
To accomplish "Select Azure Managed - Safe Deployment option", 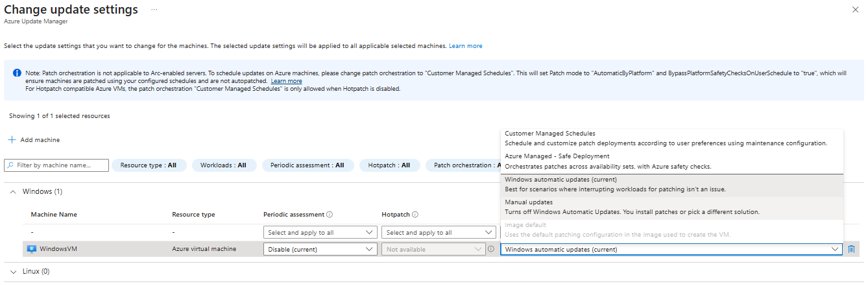I will coord(672,161).
